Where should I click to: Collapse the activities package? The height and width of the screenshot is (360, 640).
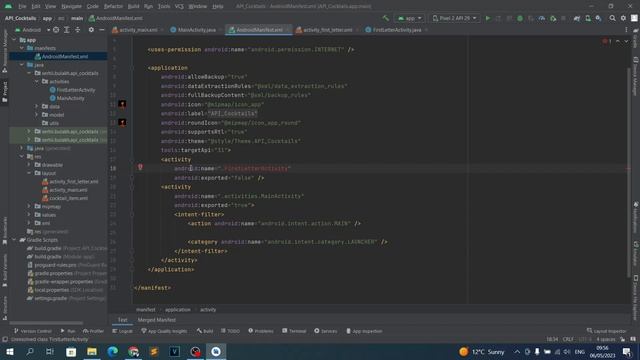37,82
